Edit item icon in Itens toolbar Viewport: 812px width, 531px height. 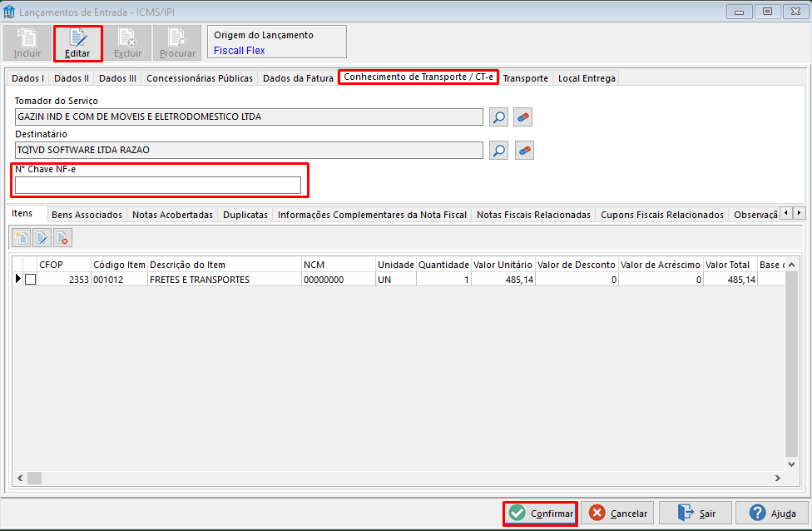pos(42,238)
